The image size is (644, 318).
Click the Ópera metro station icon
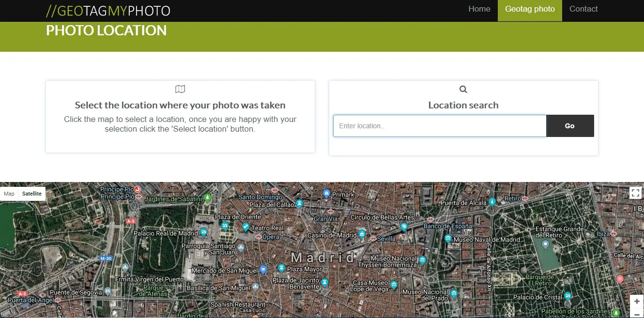259,237
